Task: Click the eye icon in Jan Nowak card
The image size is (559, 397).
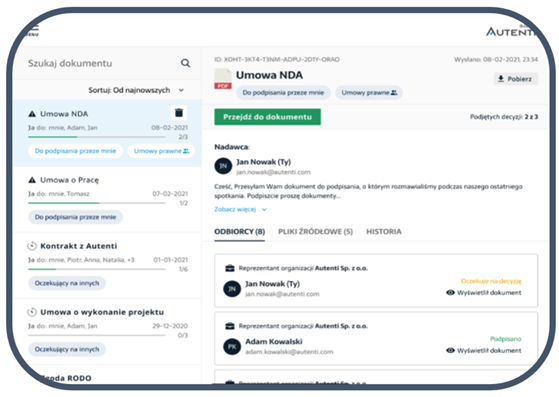Action: pyautogui.click(x=450, y=293)
